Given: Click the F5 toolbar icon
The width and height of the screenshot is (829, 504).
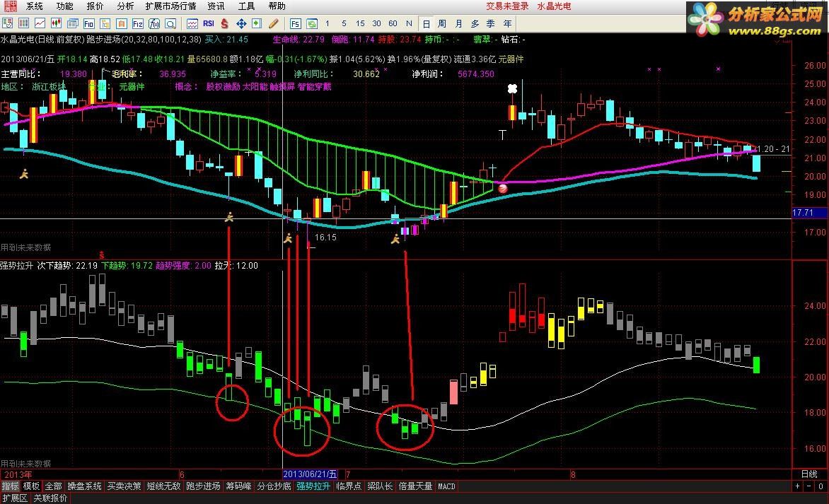Looking at the screenshot, I should [x=296, y=23].
